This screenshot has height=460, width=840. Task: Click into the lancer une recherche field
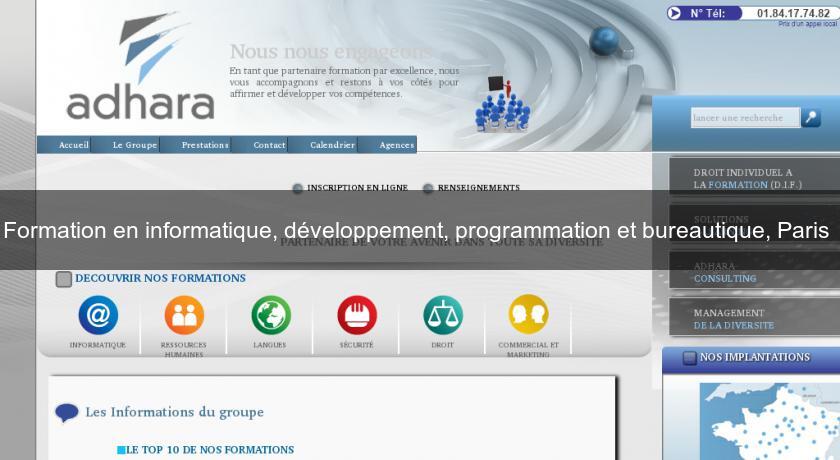(745, 117)
